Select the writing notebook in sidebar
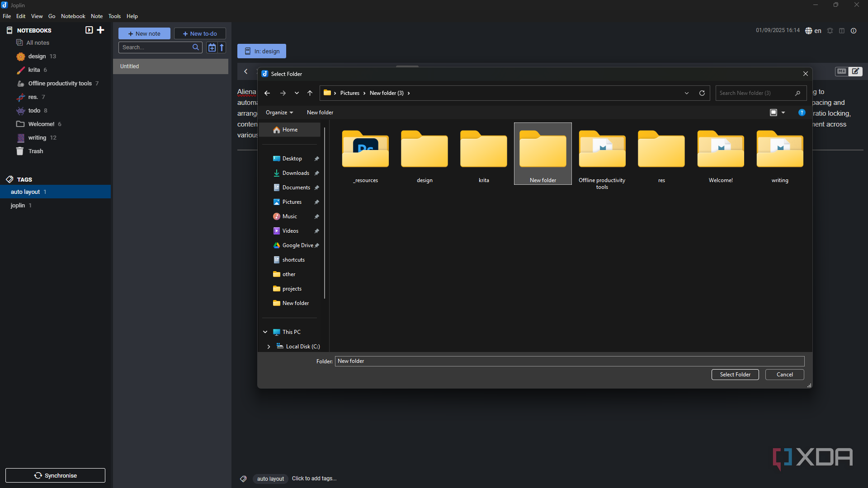This screenshot has height=488, width=868. click(x=37, y=138)
